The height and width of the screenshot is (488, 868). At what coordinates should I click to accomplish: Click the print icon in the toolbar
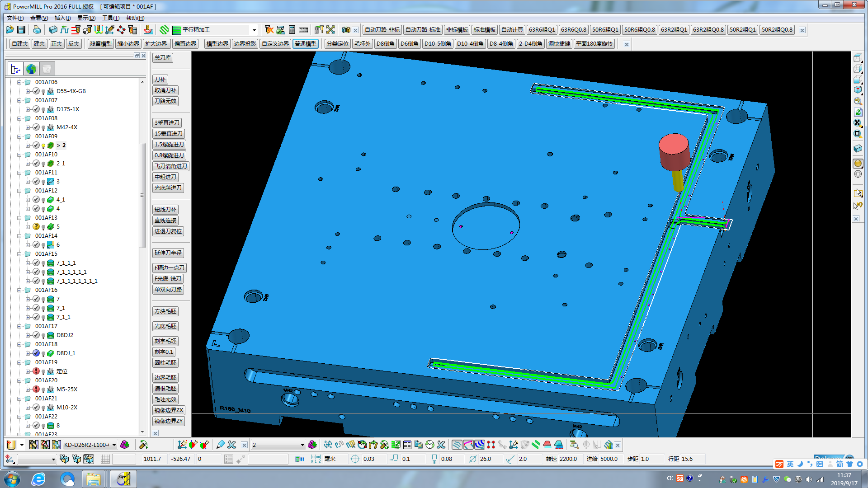point(37,30)
